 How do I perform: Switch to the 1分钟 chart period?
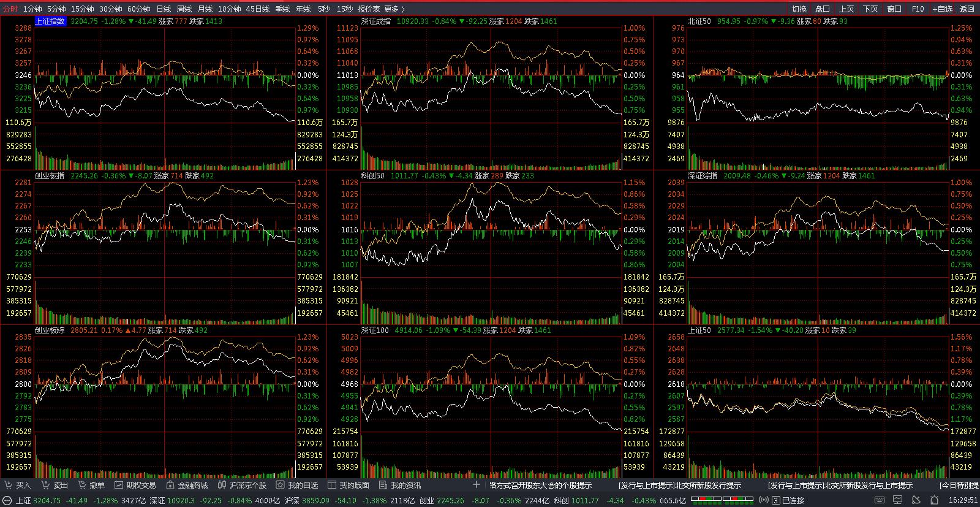pyautogui.click(x=32, y=9)
